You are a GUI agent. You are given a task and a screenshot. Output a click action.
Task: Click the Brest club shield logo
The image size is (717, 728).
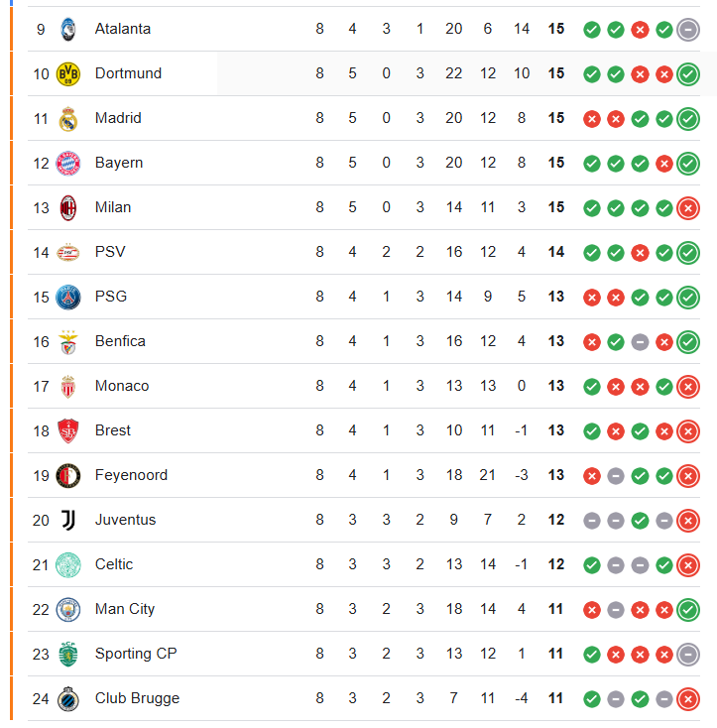[68, 430]
